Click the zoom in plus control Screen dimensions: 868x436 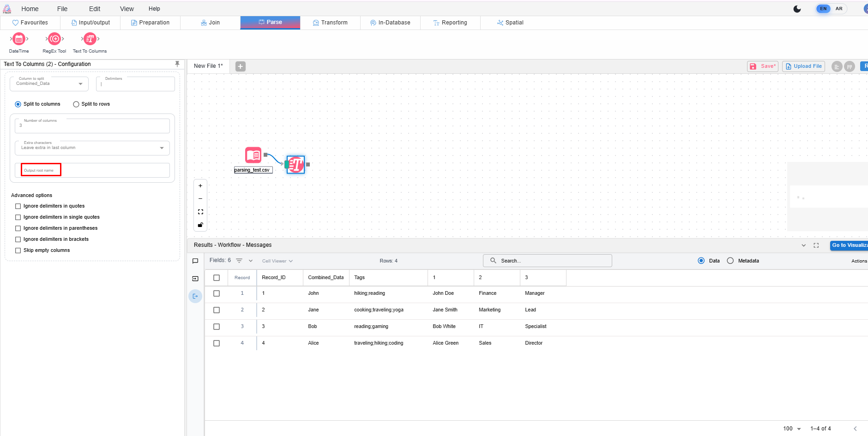coord(200,186)
